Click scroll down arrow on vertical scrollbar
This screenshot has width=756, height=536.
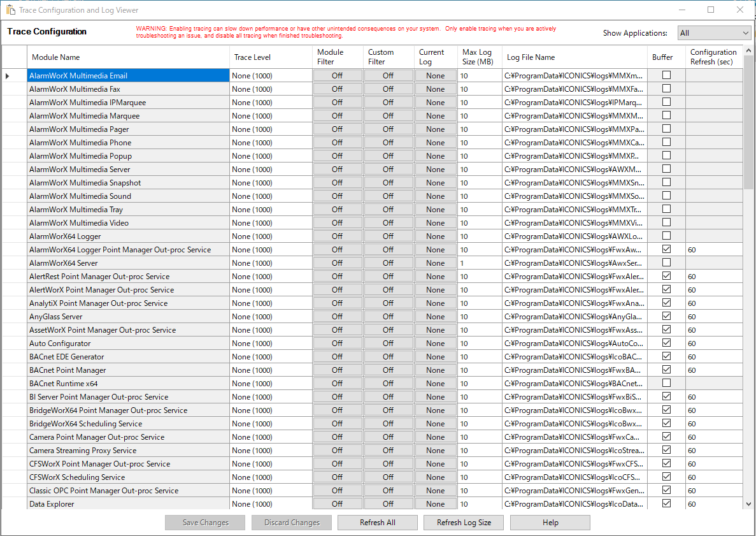click(748, 504)
